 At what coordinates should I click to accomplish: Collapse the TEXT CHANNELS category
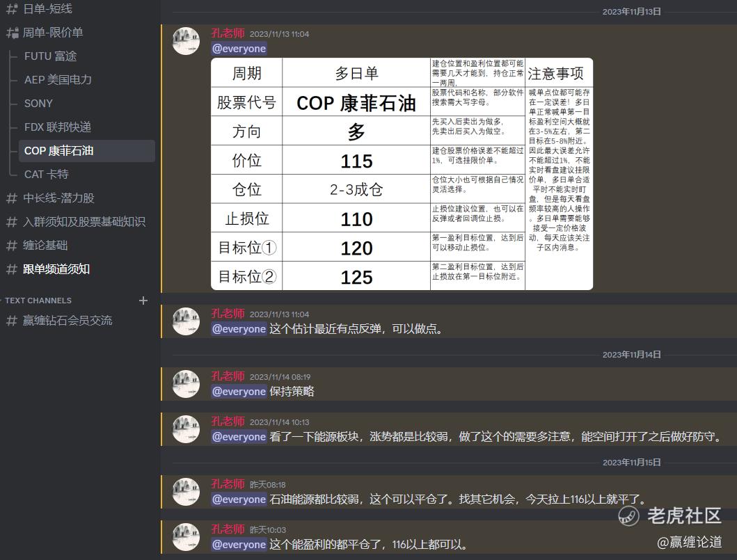point(38,301)
